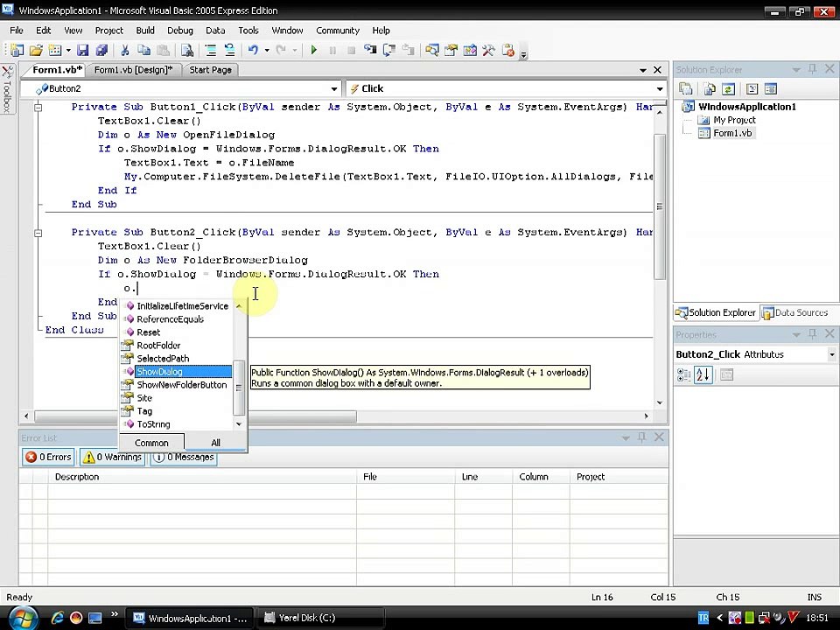The image size is (840, 630).
Task: Click the Copy toolbar icon
Action: tap(143, 51)
